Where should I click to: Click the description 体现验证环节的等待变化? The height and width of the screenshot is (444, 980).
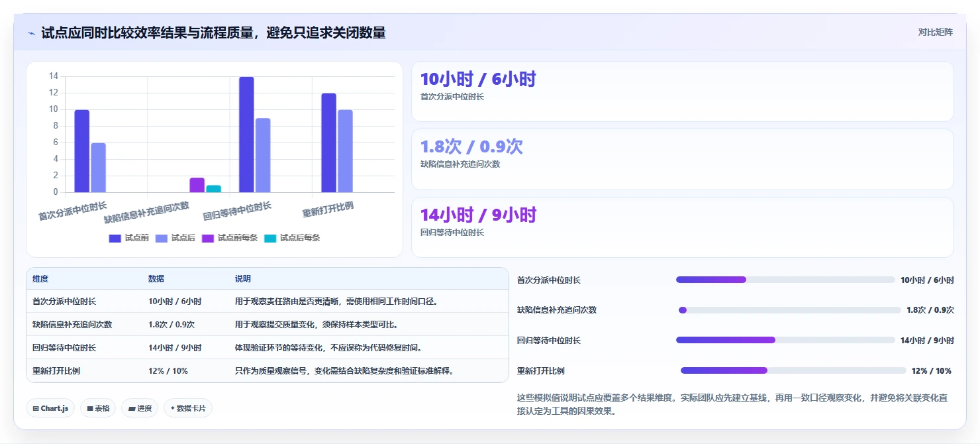point(328,348)
